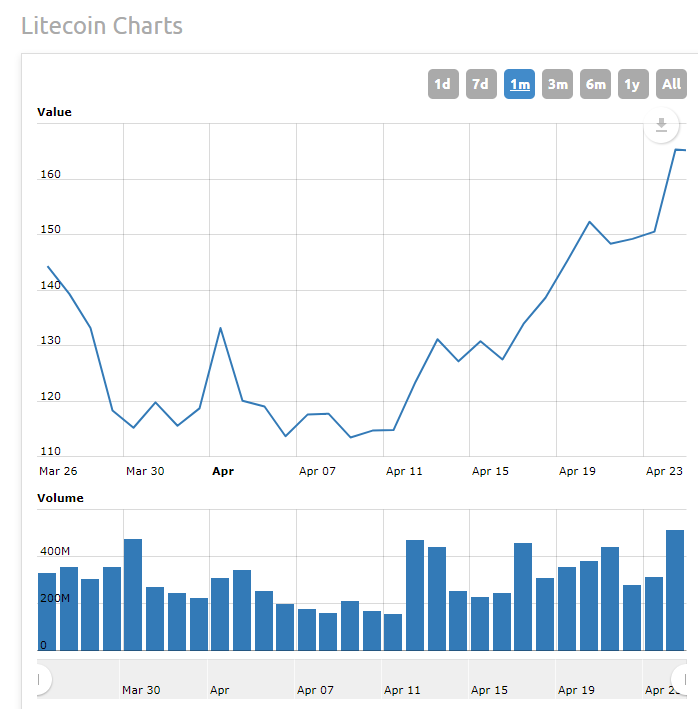Click Apr 19 in the bottom navigator
Viewport: 698px width, 709px height.
pos(576,690)
